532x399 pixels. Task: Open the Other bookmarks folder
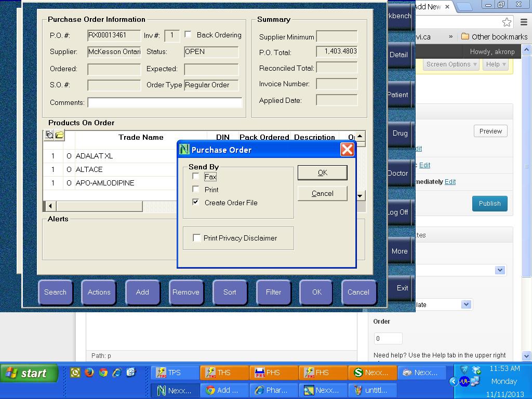(494, 37)
